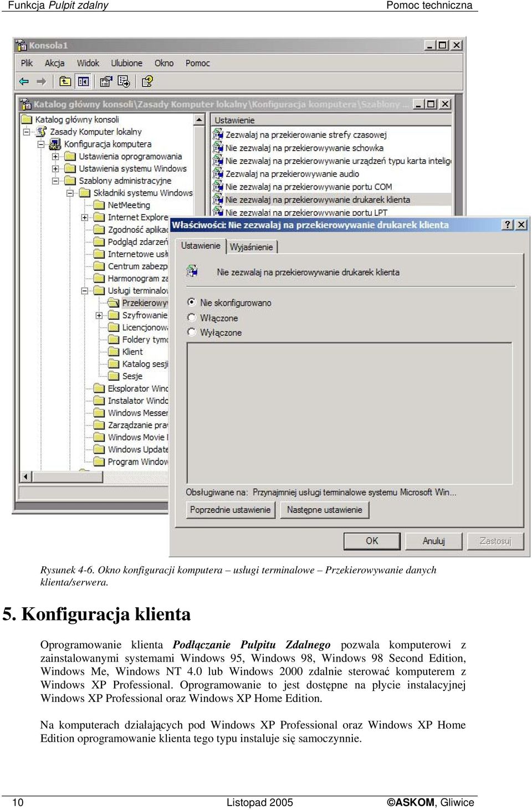
Task: Click the Export list toolbar icon
Action: [124, 81]
